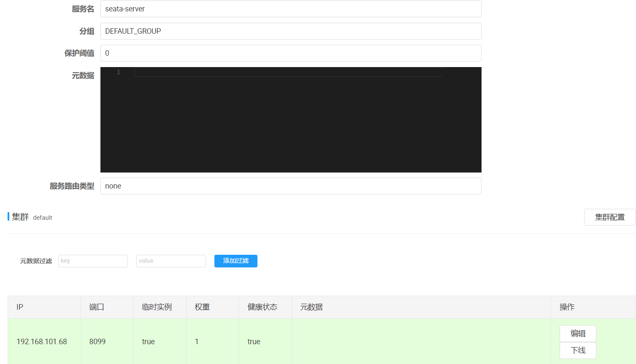The image size is (636, 364).
Task: Click the service route type field none
Action: click(291, 186)
